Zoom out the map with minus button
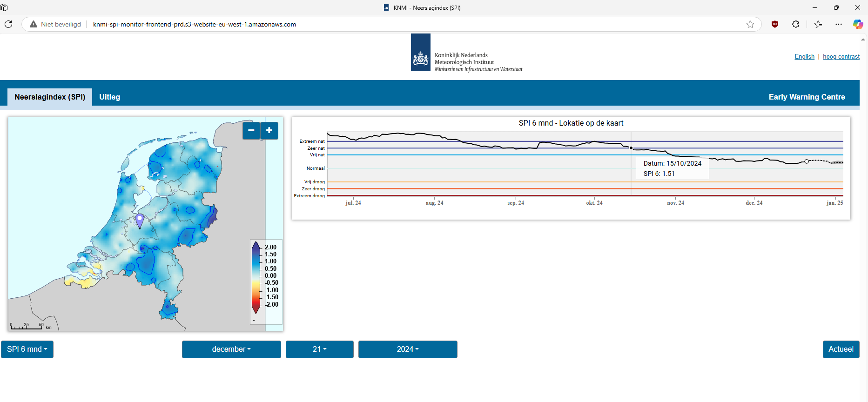Screen dimensions: 868x402 pos(251,131)
